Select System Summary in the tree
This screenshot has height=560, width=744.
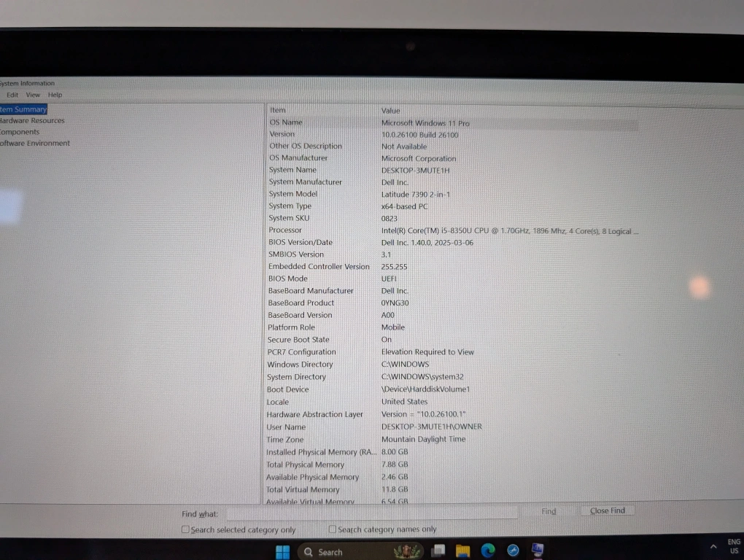point(23,109)
